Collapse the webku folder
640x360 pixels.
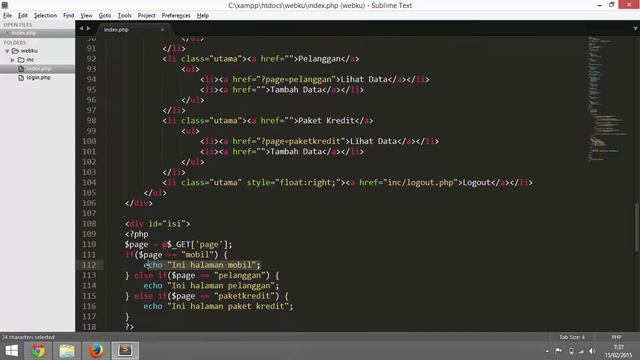[7, 51]
